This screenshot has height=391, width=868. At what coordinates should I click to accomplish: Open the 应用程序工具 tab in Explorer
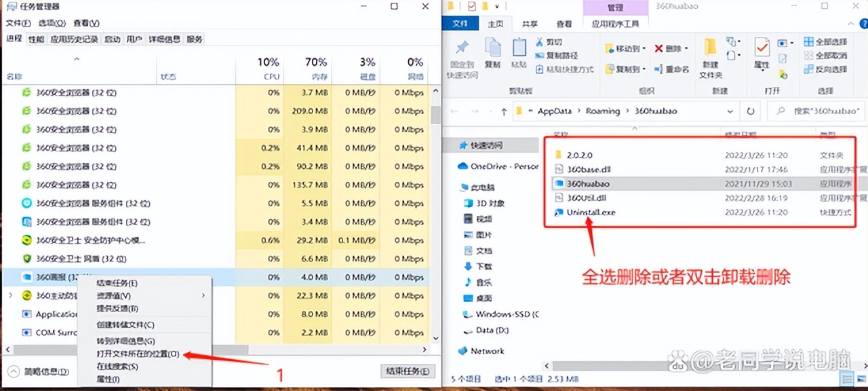point(615,24)
